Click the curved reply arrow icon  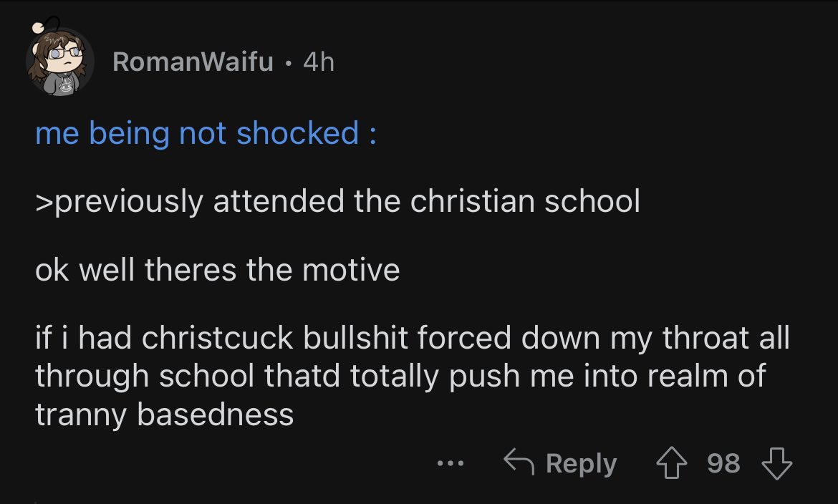pyautogui.click(x=519, y=463)
